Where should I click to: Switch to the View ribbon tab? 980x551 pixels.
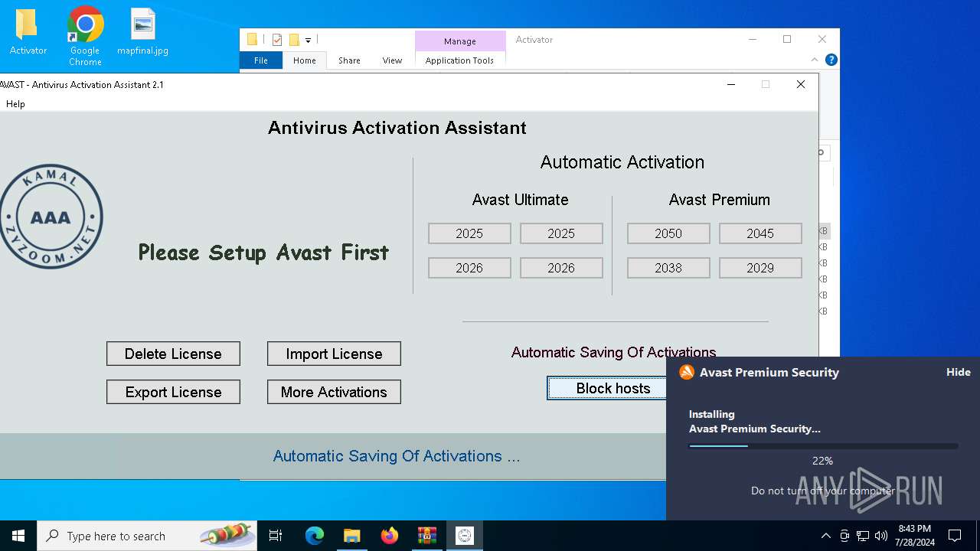point(392,60)
